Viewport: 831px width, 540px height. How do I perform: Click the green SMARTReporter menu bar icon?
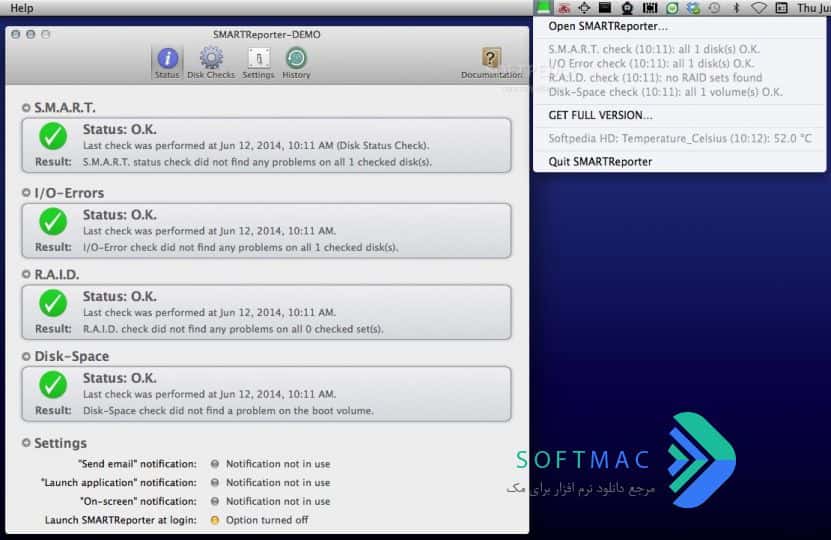[x=543, y=7]
